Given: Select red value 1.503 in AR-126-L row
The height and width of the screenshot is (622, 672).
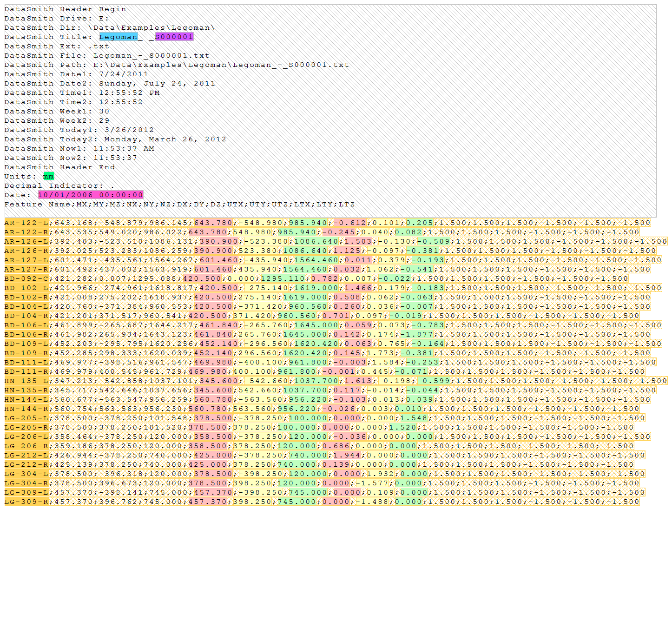Looking at the screenshot, I should tap(358, 241).
